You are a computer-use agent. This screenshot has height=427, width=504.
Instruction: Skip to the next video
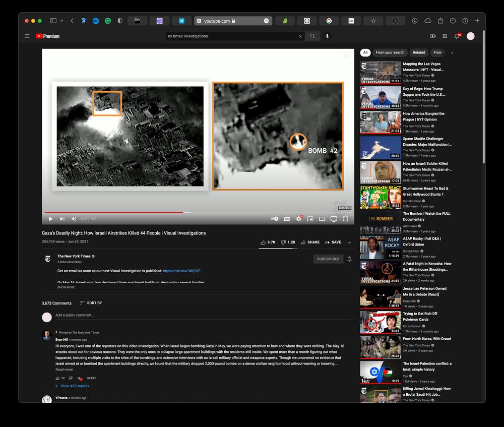coord(62,219)
